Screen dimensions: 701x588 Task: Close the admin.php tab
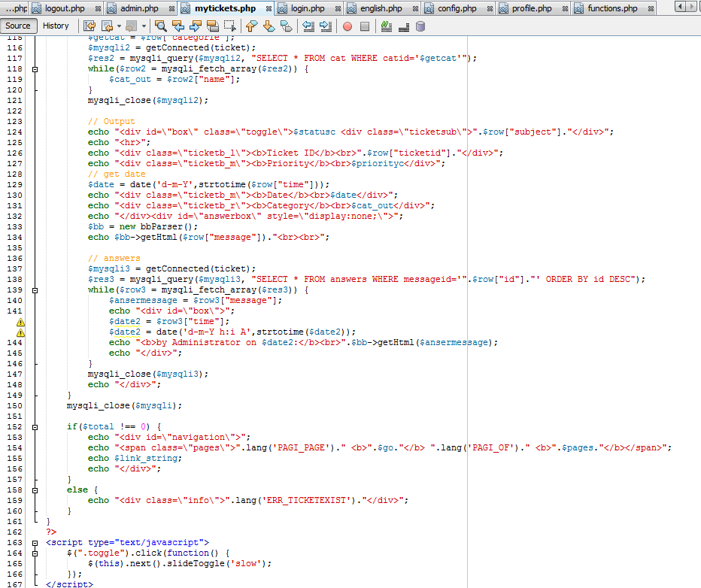click(171, 8)
